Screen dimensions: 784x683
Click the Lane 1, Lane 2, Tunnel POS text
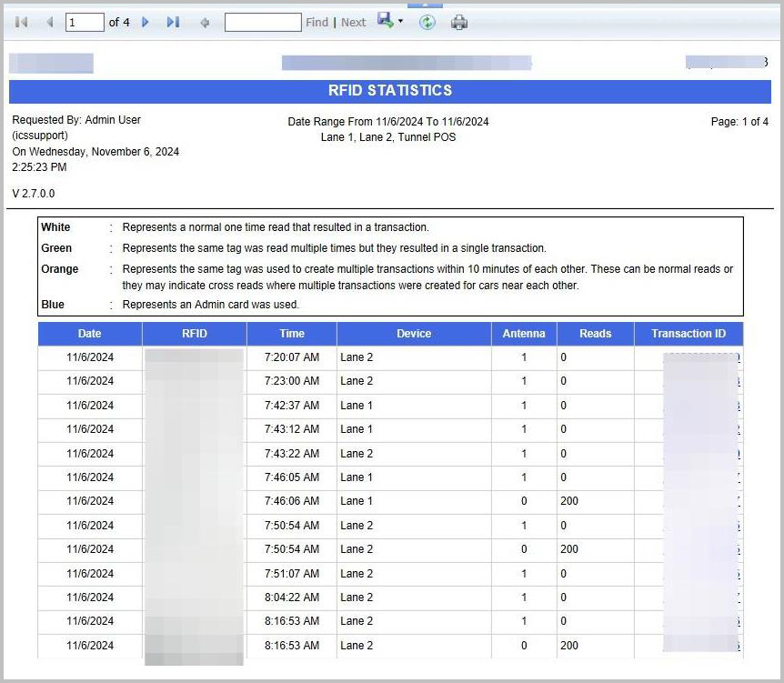388,137
